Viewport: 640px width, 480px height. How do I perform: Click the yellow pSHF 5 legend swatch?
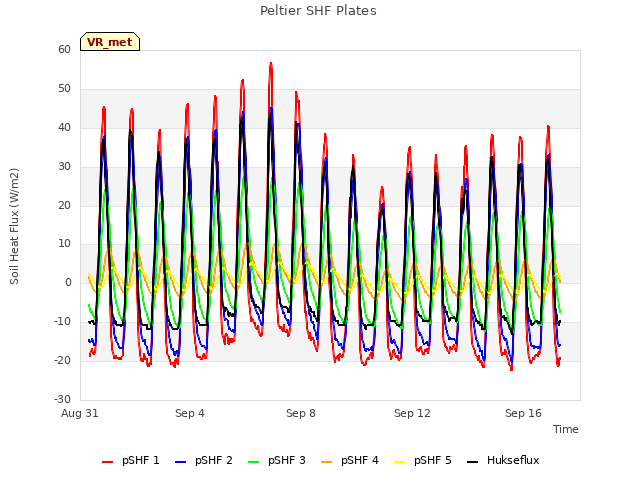[400, 462]
